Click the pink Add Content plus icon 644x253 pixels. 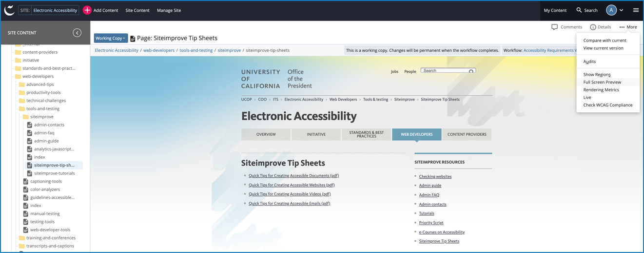click(87, 10)
